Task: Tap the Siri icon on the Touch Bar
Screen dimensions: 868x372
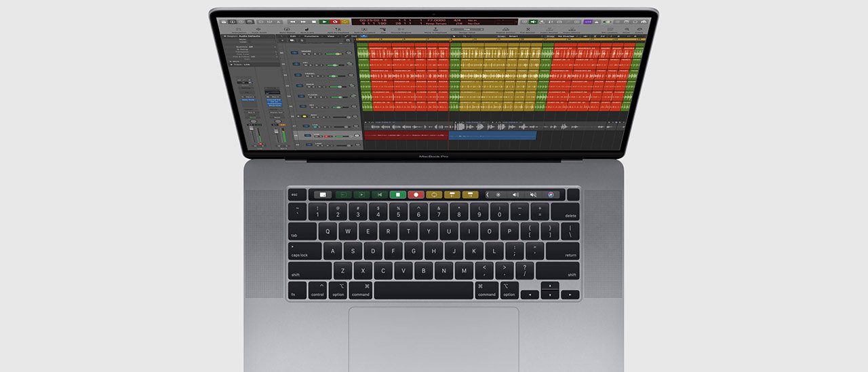Action: (x=551, y=194)
